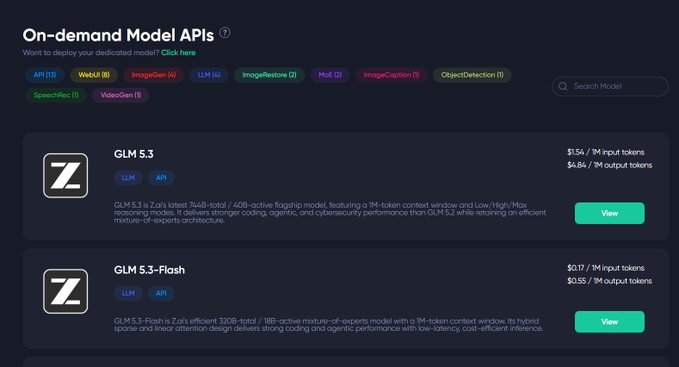Filter by LLM (4) tag
Viewport: 679px width, 367px height.
click(x=209, y=75)
